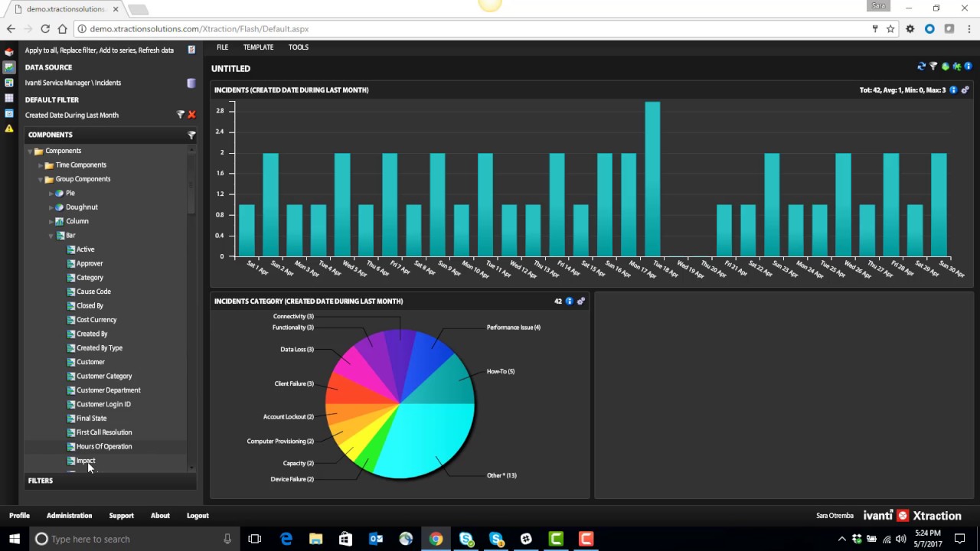Open the Administration footer link
Image resolution: width=980 pixels, height=551 pixels.
pyautogui.click(x=69, y=516)
